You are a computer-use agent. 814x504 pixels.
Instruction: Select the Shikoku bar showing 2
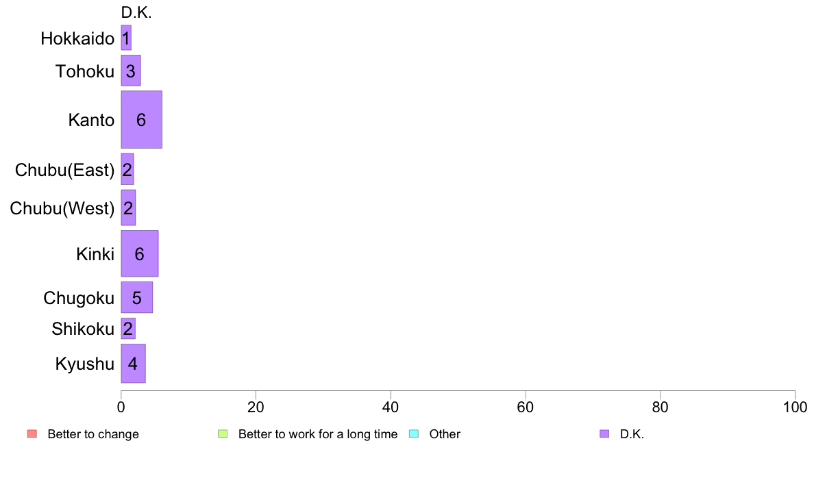pyautogui.click(x=128, y=329)
